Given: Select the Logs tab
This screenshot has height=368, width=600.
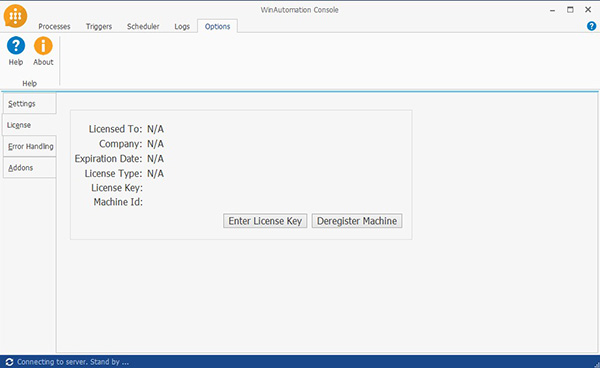Looking at the screenshot, I should [182, 26].
